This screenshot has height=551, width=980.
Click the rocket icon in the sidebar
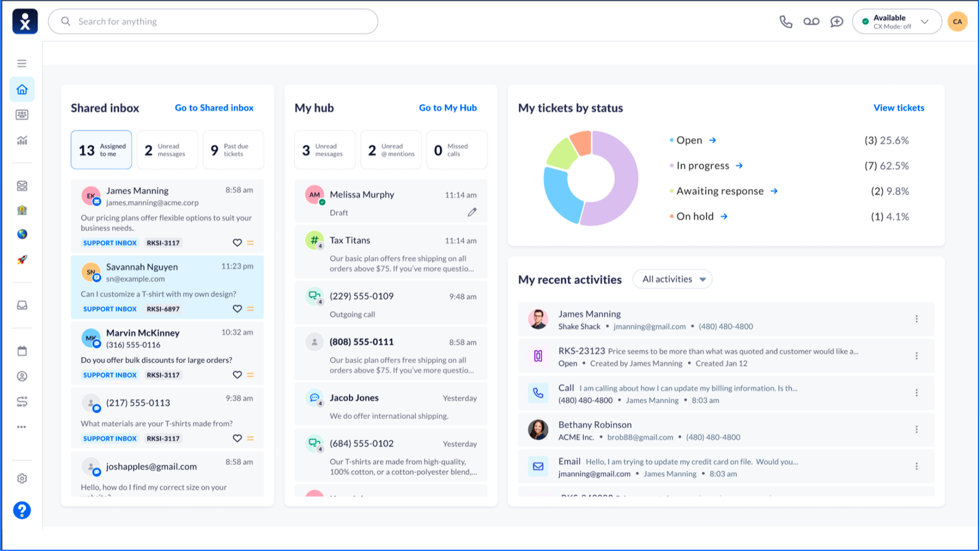(22, 259)
